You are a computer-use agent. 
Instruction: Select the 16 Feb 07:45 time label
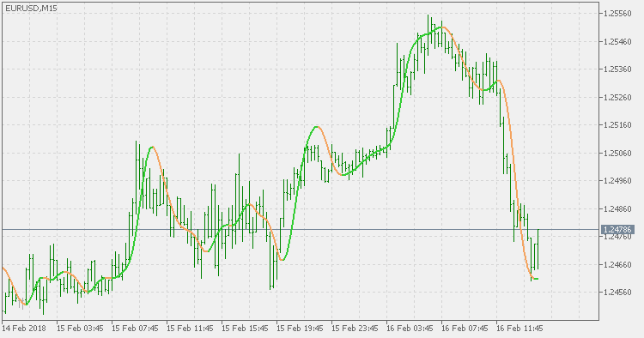(465, 329)
